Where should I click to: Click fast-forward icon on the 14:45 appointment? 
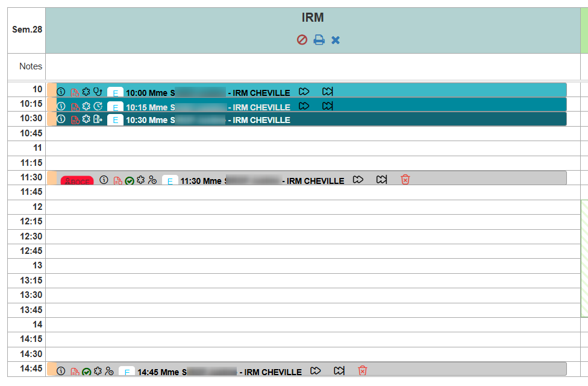[316, 370]
